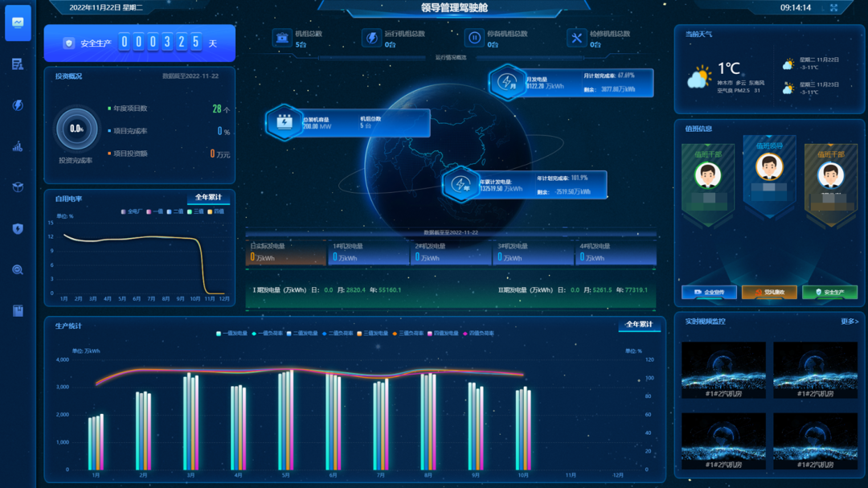Screen dimensions: 868x488
Task: Toggle 二值 series in 自用电率 legend
Action: point(175,211)
